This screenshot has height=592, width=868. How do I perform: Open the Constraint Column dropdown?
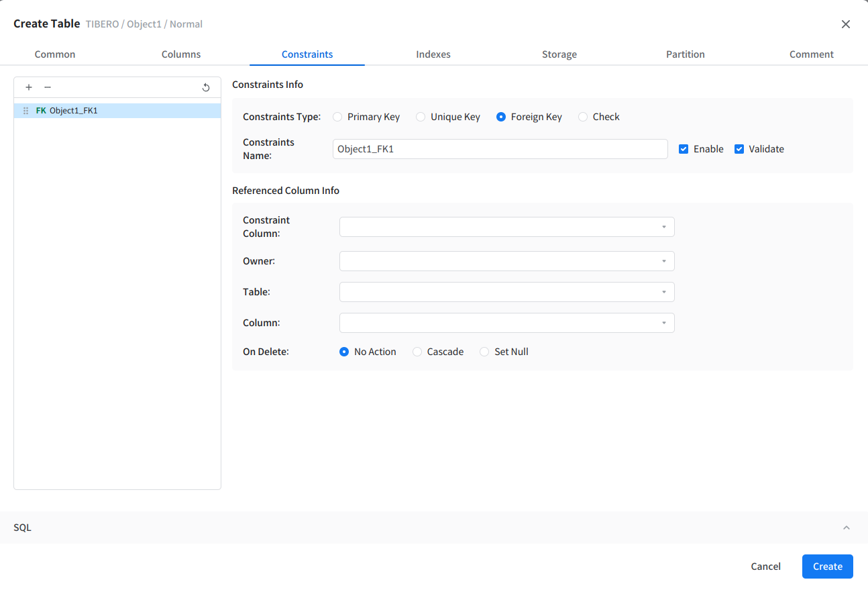(x=506, y=227)
